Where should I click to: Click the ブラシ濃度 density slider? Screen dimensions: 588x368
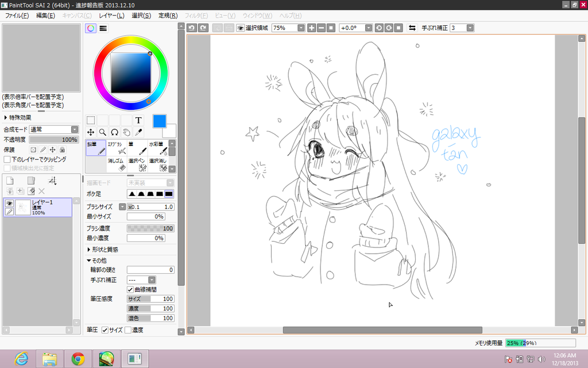(150, 228)
